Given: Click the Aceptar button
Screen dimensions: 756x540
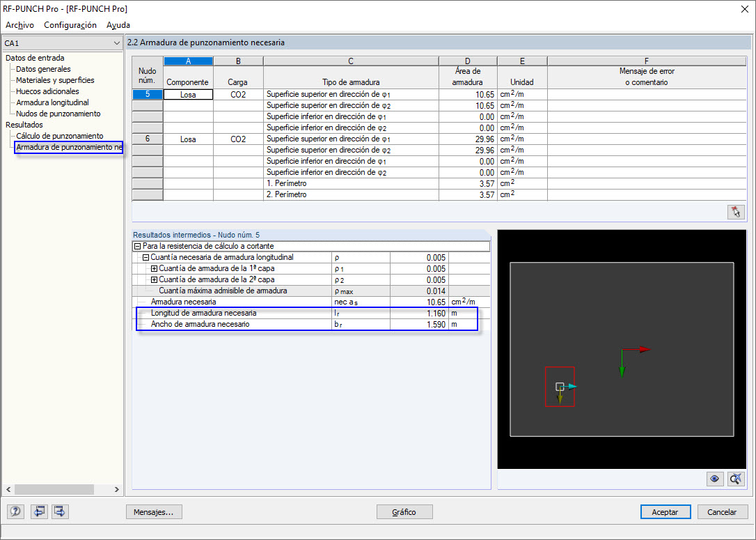Looking at the screenshot, I should (x=666, y=511).
